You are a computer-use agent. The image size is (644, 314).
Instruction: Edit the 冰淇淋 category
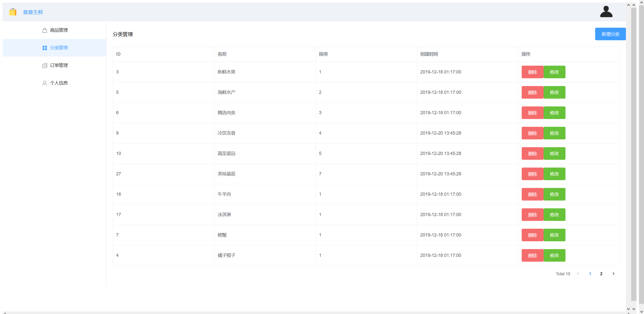coord(554,215)
